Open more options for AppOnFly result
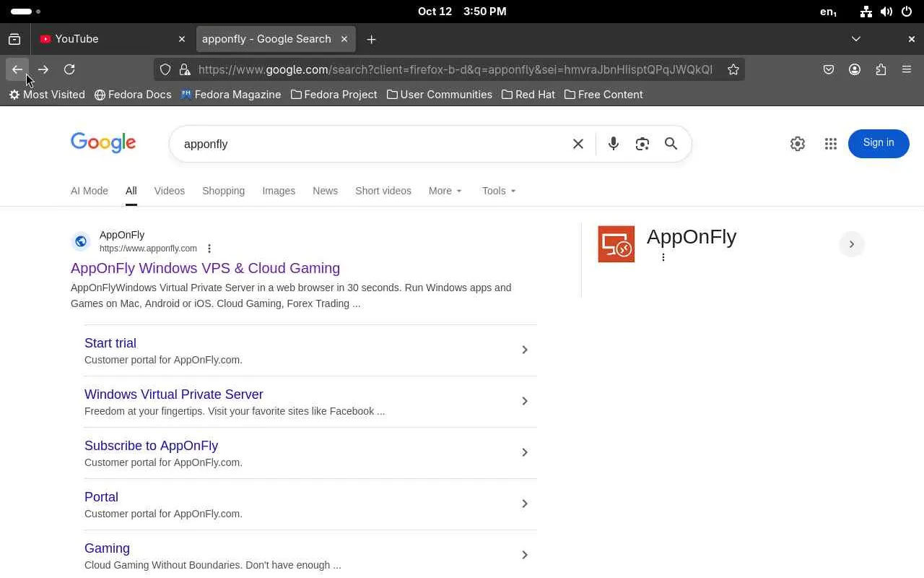 (209, 249)
